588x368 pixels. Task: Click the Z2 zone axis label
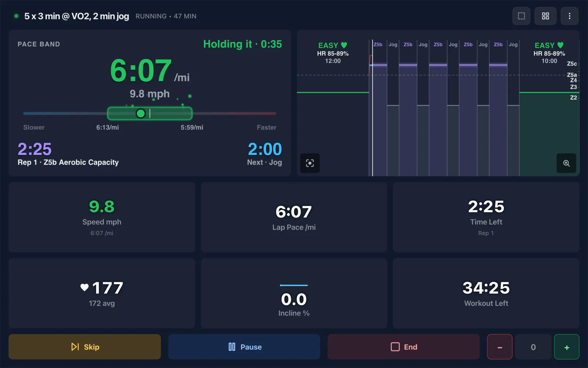573,98
